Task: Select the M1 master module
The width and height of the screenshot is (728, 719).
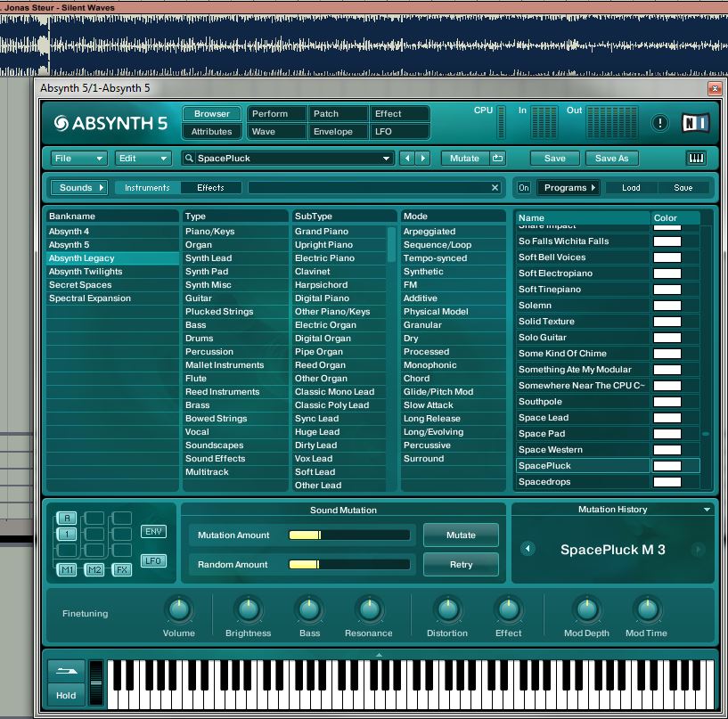Action: 67,569
